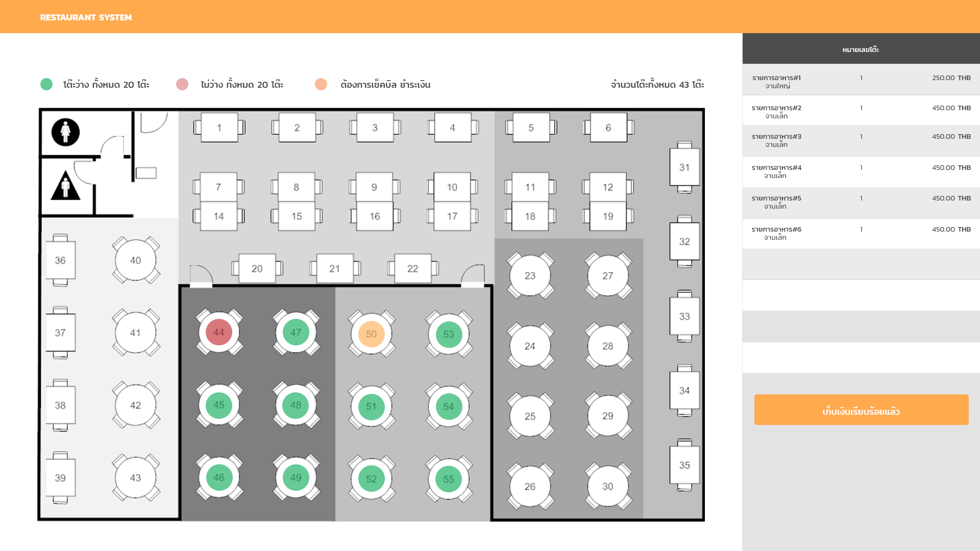The height and width of the screenshot is (551, 980).
Task: Pick table 22 near the right door
Action: 412,268
